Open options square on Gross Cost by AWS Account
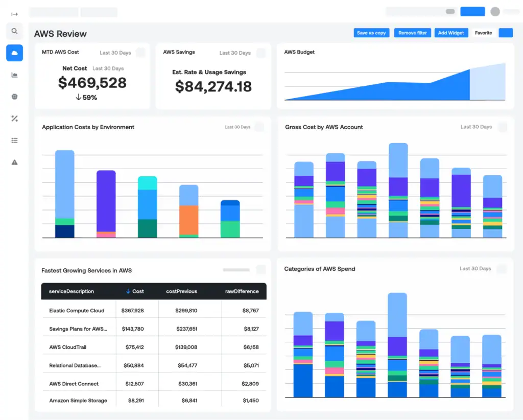 coord(503,127)
